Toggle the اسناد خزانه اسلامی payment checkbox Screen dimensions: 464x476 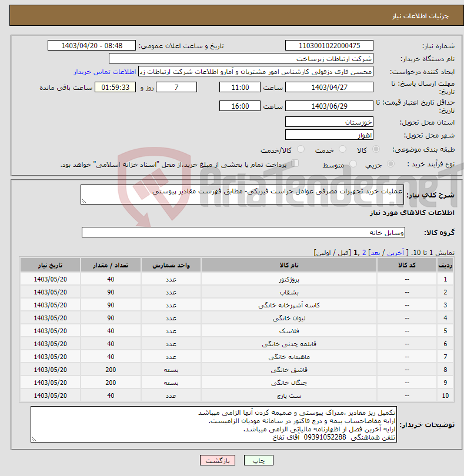(295, 163)
